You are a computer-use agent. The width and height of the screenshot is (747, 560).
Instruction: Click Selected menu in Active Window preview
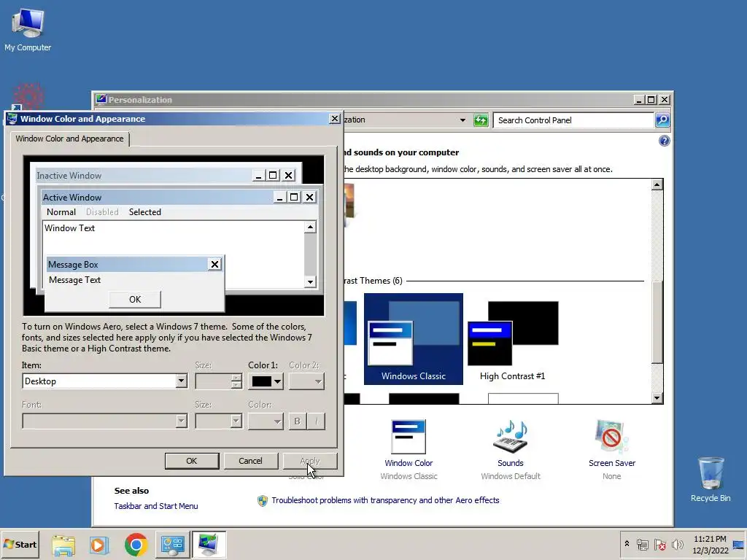pos(145,212)
